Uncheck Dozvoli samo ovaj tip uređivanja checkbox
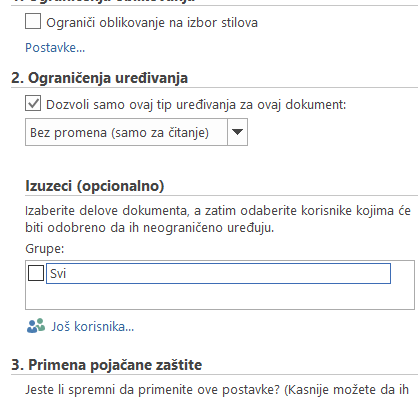The image size is (418, 400). (33, 103)
